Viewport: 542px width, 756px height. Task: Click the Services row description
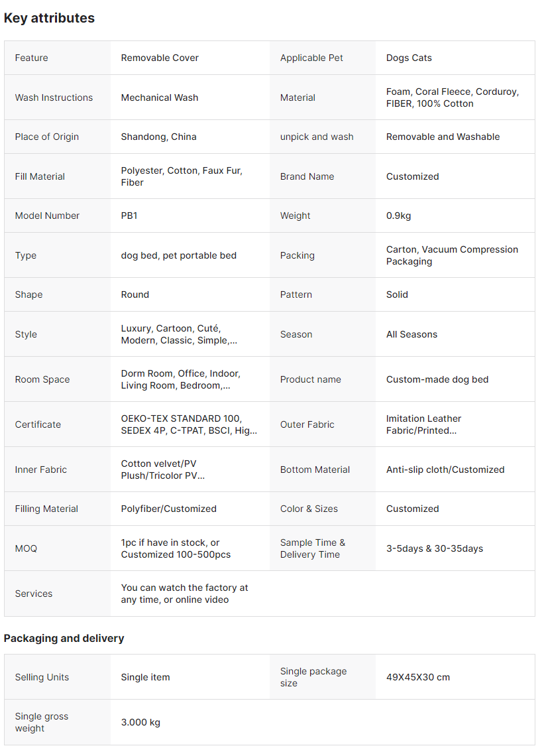coord(184,594)
